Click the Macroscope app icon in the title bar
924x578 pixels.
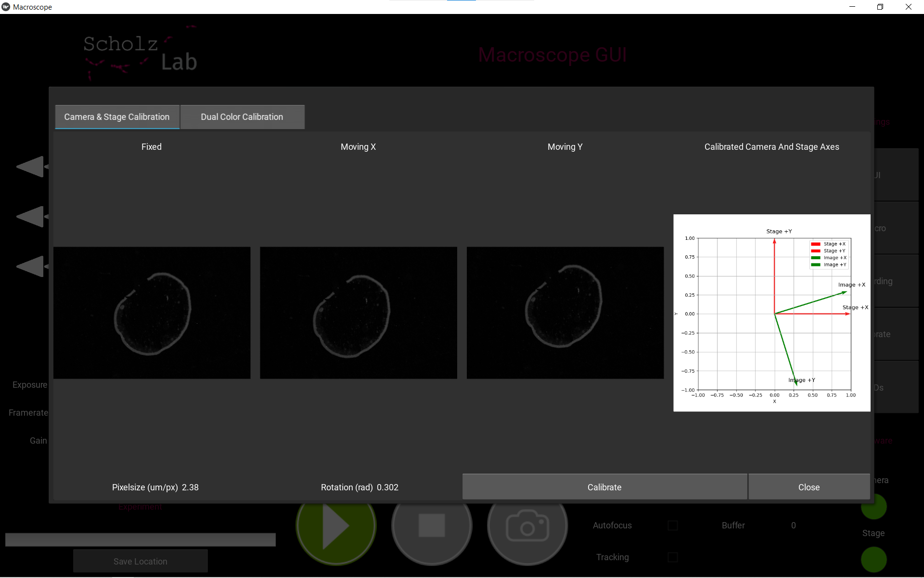point(6,7)
